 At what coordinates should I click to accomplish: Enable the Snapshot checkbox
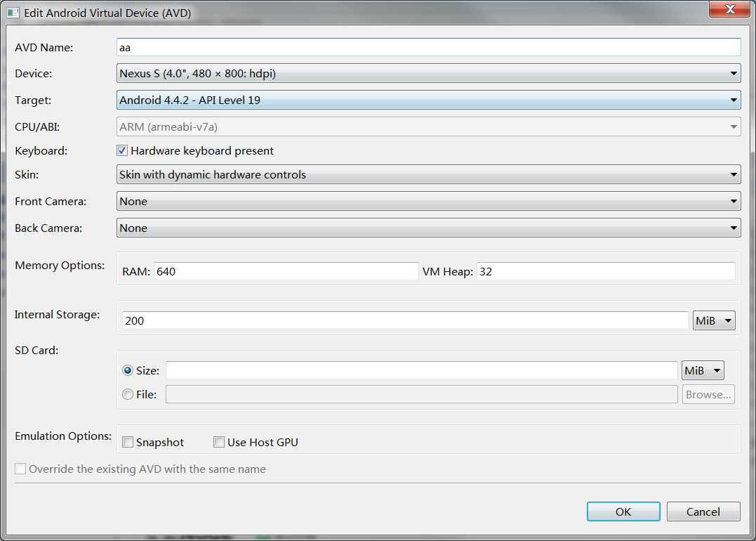[128, 442]
